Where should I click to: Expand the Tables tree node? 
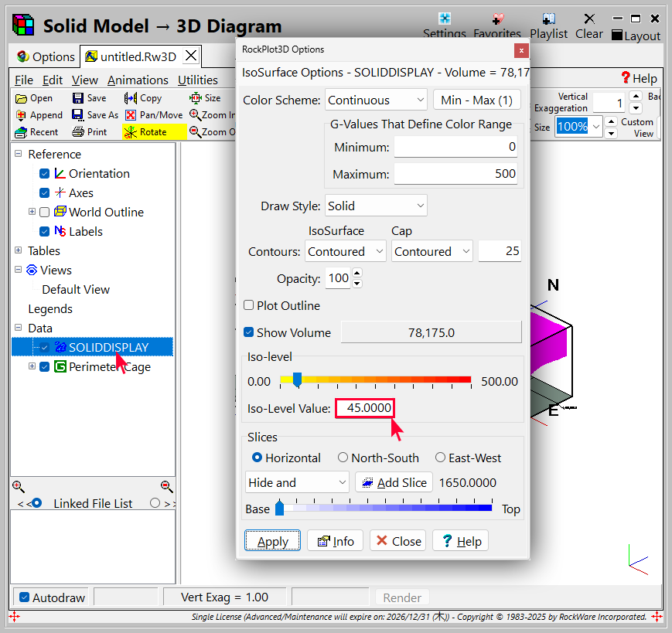click(x=18, y=250)
